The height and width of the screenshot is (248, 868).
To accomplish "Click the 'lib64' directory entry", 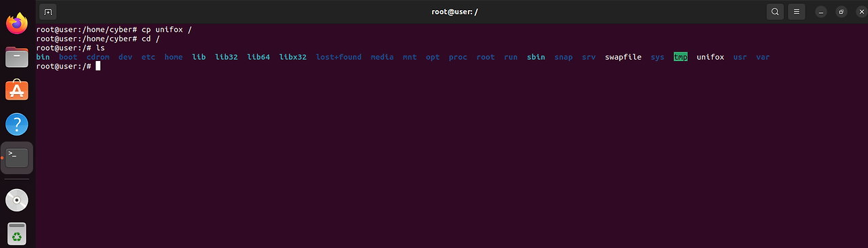I will [x=258, y=57].
